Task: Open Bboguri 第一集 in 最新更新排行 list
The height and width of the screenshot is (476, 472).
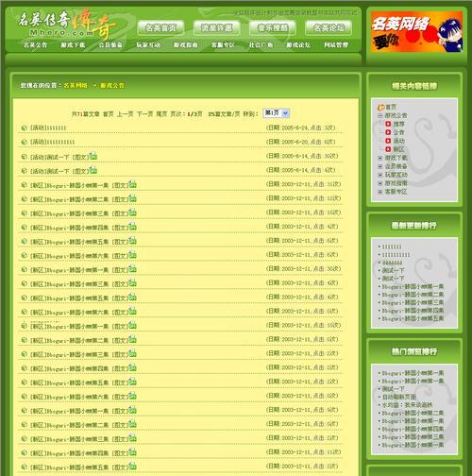Action: tap(413, 287)
